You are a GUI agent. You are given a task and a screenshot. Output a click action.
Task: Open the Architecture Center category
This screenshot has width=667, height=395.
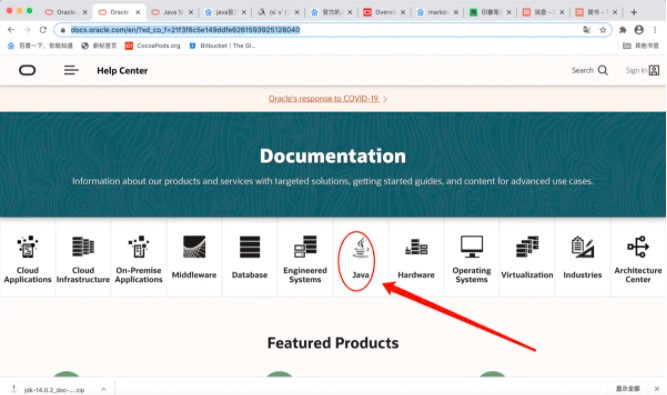point(638,257)
